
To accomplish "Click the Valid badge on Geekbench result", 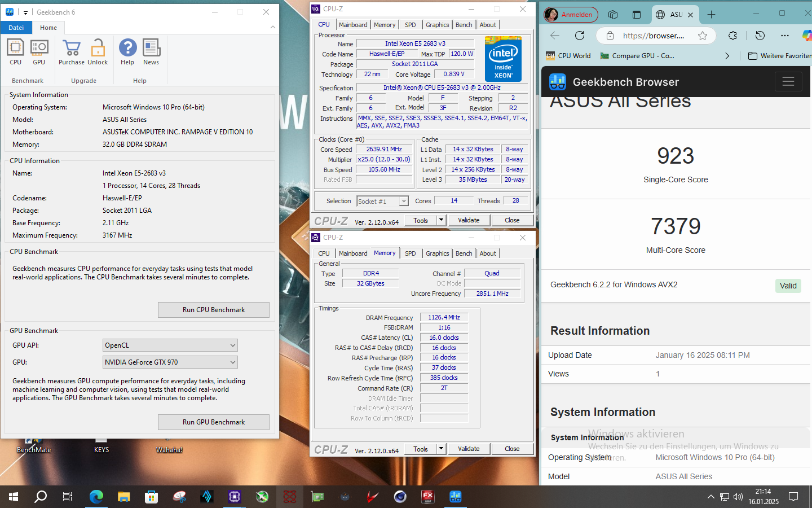I will click(788, 286).
